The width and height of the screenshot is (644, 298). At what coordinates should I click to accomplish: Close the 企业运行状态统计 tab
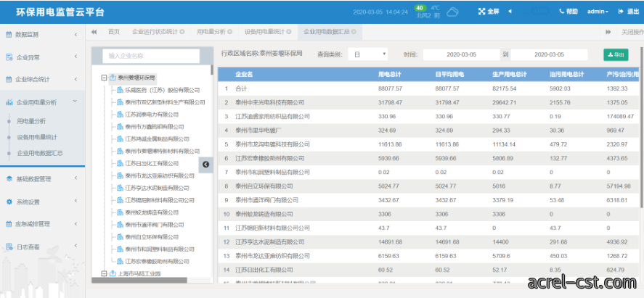coord(182,32)
